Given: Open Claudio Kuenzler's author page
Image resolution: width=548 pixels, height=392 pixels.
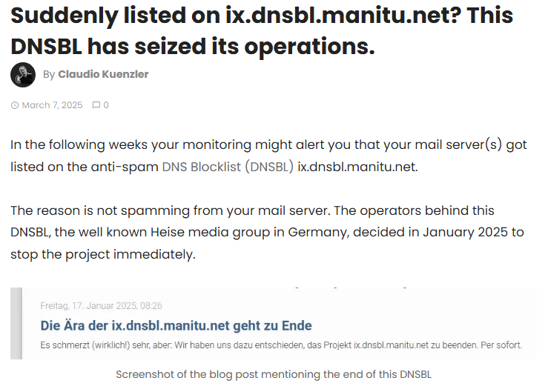Looking at the screenshot, I should [x=103, y=75].
